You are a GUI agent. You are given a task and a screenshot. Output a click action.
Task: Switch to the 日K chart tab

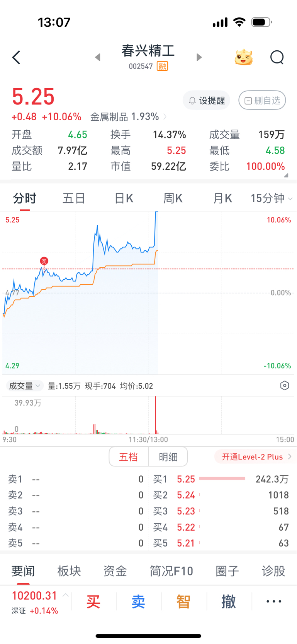(x=124, y=198)
